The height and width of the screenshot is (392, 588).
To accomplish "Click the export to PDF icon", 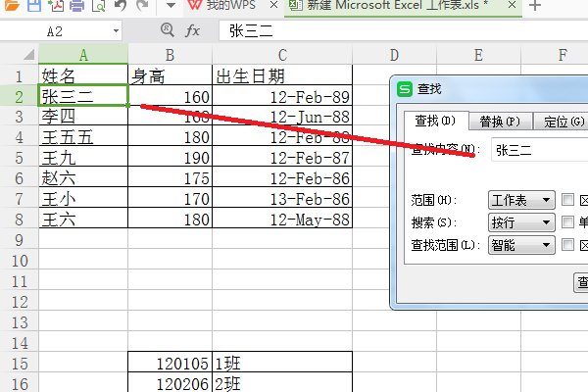I will (56, 5).
